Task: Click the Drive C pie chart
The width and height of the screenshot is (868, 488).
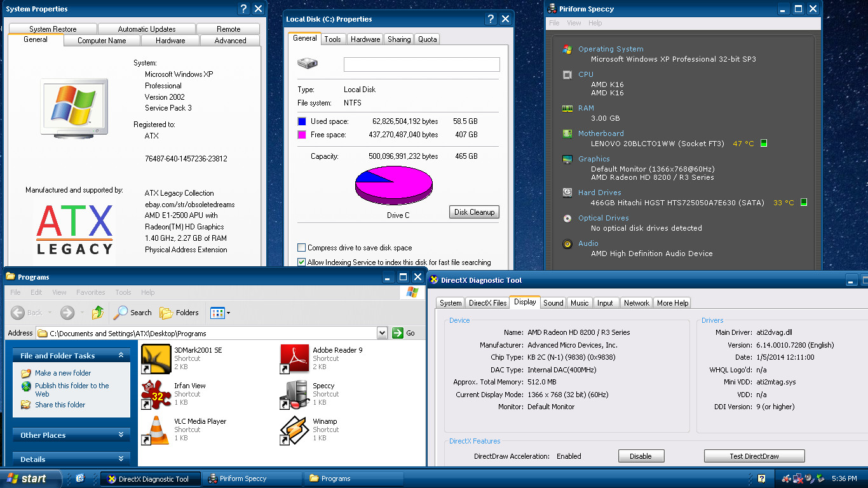Action: (393, 186)
